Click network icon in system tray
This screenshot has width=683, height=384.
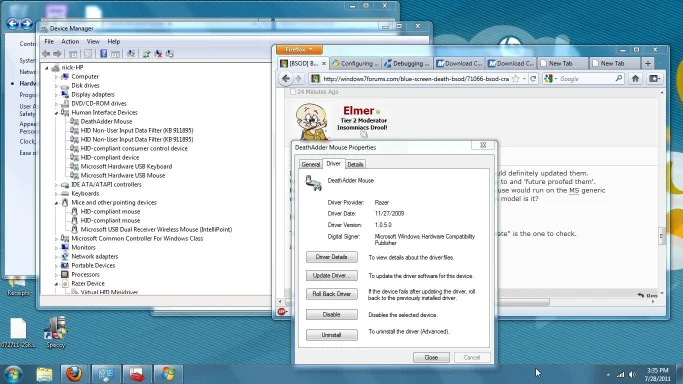pyautogui.click(x=620, y=374)
